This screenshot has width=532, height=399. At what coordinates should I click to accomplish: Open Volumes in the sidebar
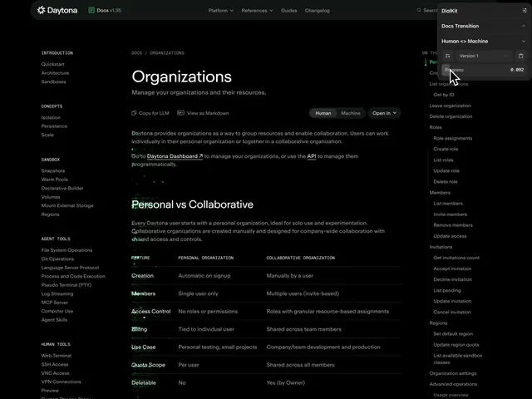(51, 197)
